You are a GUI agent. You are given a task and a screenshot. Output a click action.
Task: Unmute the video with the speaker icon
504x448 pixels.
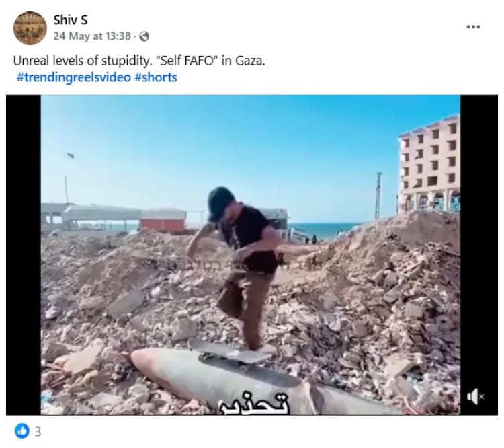(x=475, y=396)
